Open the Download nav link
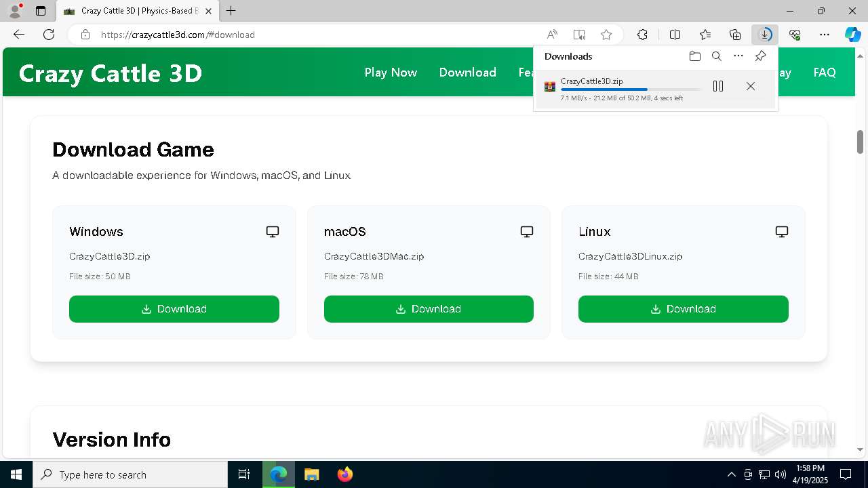This screenshot has width=868, height=488. (x=467, y=73)
